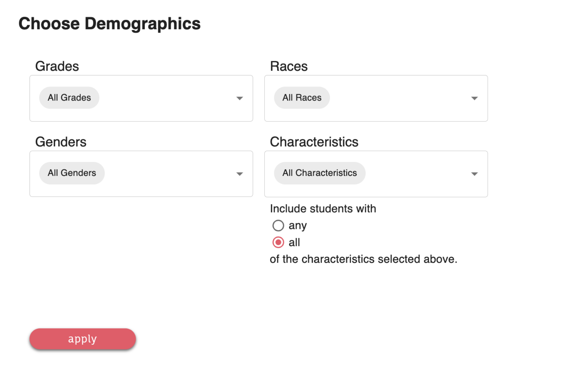This screenshot has height=380, width=588.
Task: Click the "All Genders" chip
Action: [x=72, y=173]
